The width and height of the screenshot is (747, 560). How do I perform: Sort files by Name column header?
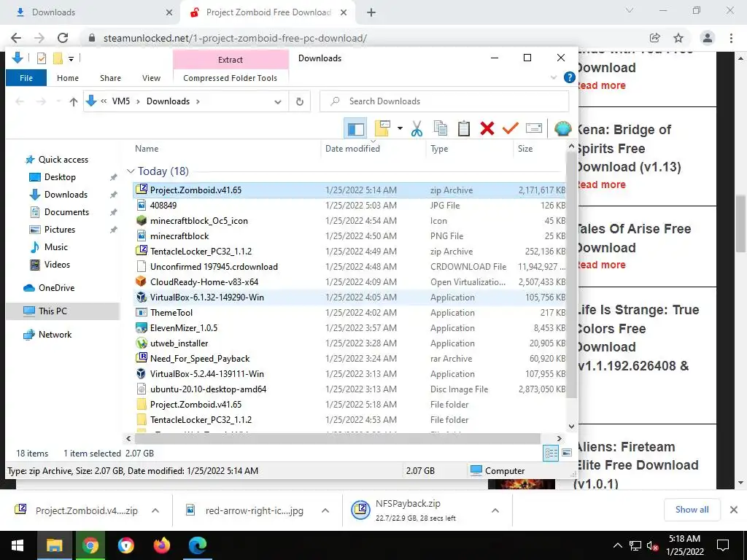[x=147, y=149]
